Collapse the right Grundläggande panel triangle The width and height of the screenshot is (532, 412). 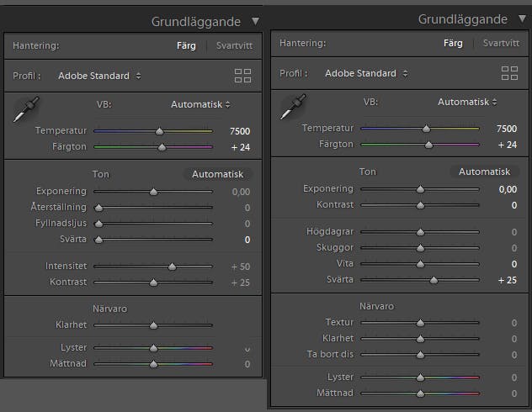(x=523, y=19)
